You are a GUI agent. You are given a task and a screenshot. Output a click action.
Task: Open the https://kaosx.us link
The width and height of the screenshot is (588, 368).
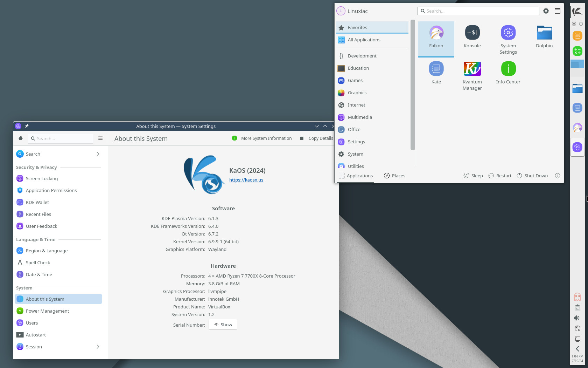point(246,180)
